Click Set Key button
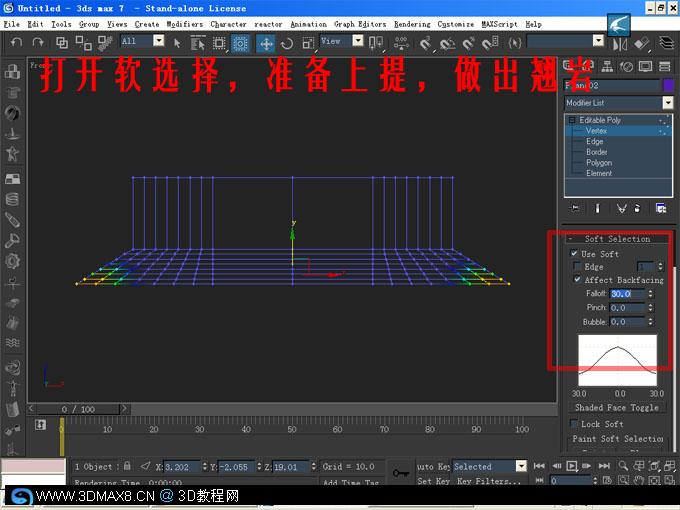The image size is (680, 510). pos(433,481)
